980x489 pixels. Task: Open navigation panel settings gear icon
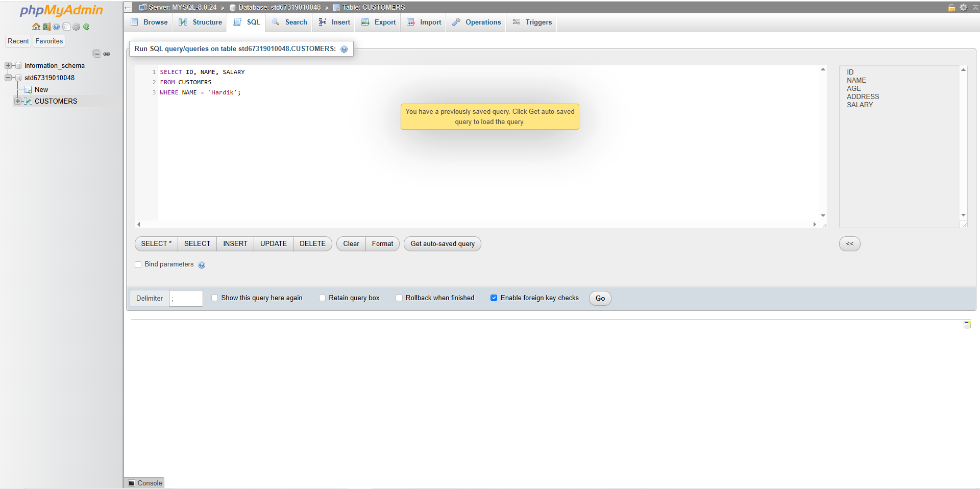[x=76, y=27]
